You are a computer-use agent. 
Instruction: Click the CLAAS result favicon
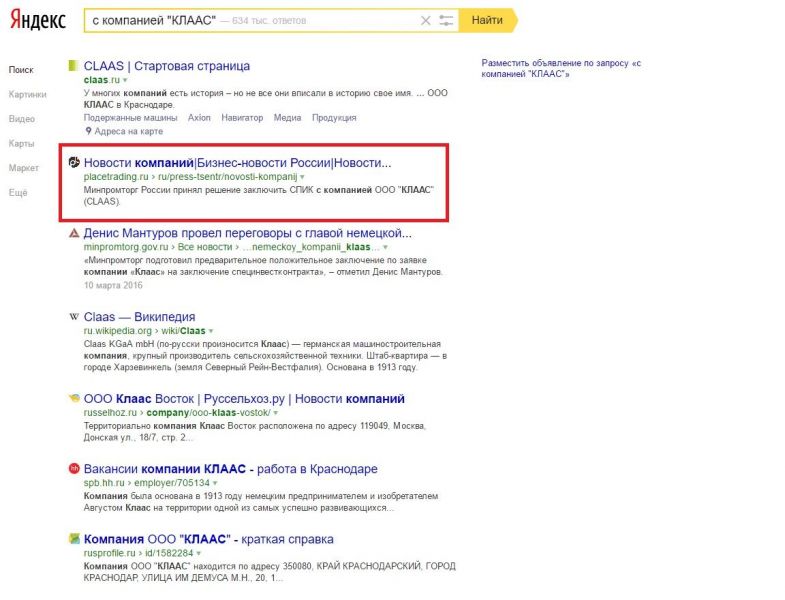point(73,66)
